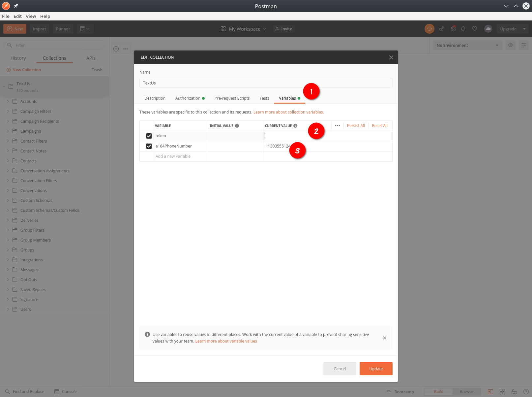This screenshot has width=532, height=397.
Task: Switch to the History sidebar tab
Action: [18, 58]
